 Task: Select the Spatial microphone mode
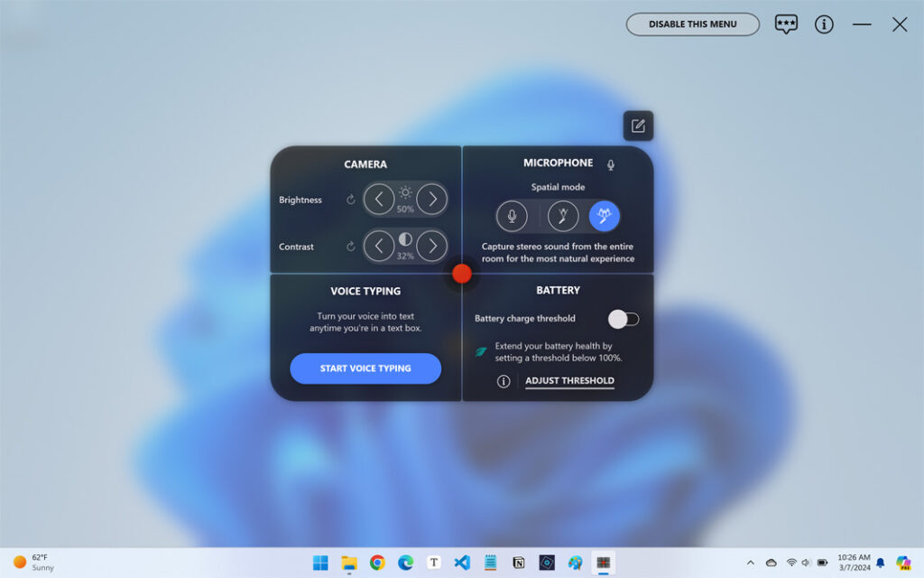[x=605, y=216]
